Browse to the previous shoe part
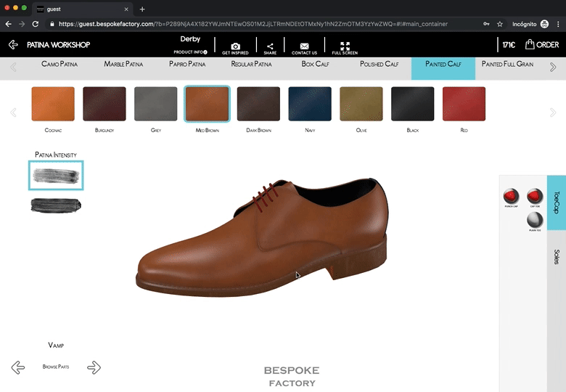This screenshot has height=392, width=566. 18,367
